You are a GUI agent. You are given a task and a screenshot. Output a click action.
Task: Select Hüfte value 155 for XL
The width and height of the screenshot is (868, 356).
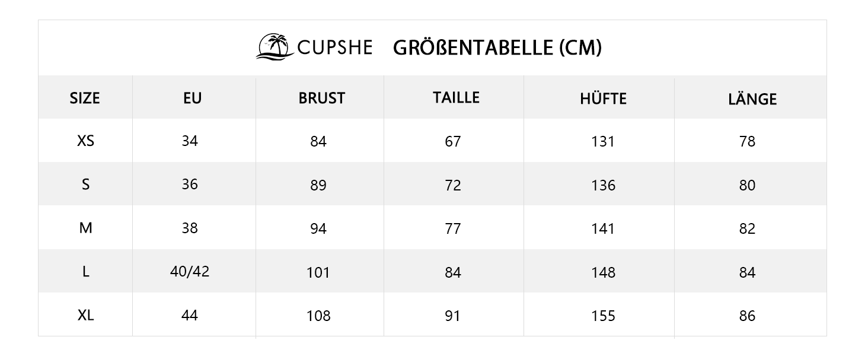(x=604, y=316)
